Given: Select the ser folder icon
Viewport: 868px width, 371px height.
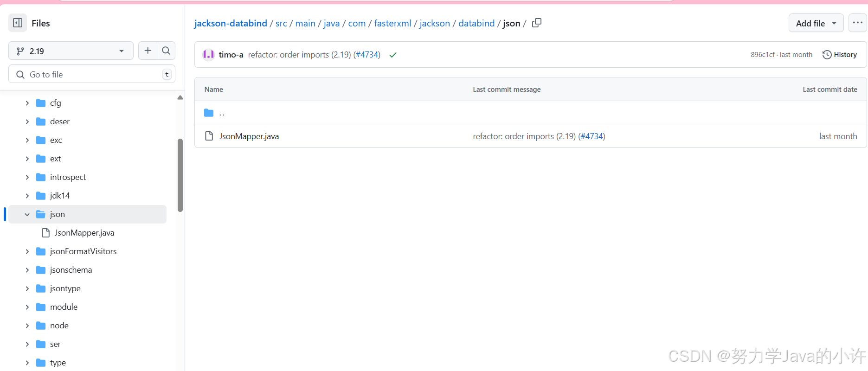Looking at the screenshot, I should (x=41, y=344).
